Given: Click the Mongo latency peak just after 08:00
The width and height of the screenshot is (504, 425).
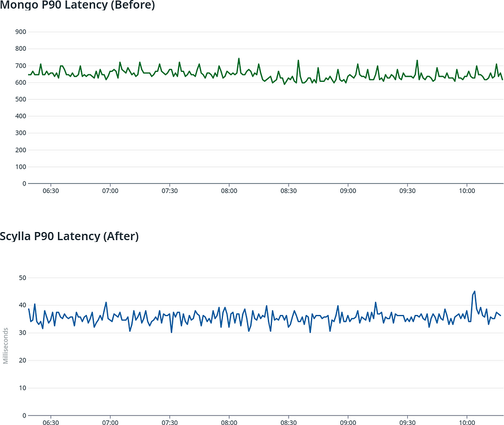Looking at the screenshot, I should coord(239,59).
